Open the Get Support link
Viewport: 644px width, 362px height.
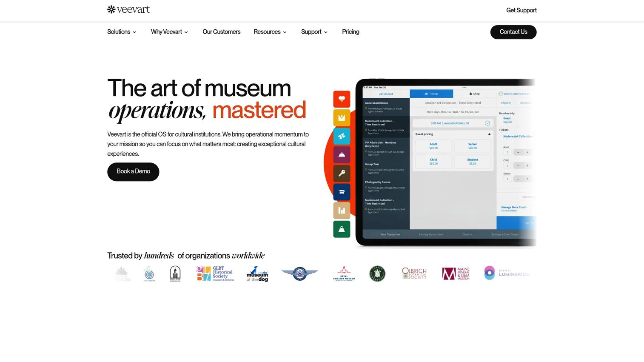[521, 10]
